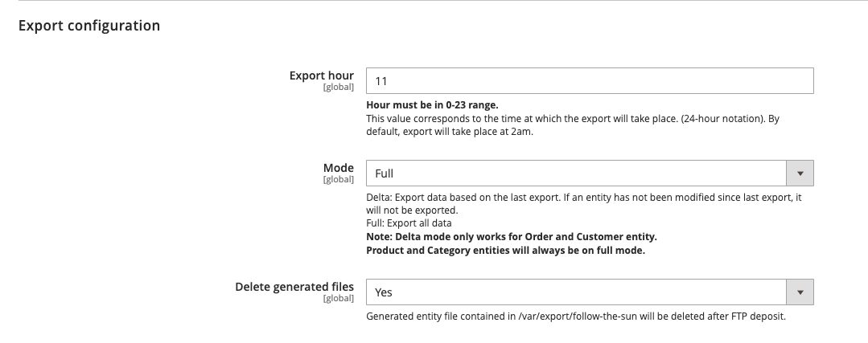This screenshot has height=343, width=868.
Task: Collapse the Export configuration section heading
Action: 89,26
